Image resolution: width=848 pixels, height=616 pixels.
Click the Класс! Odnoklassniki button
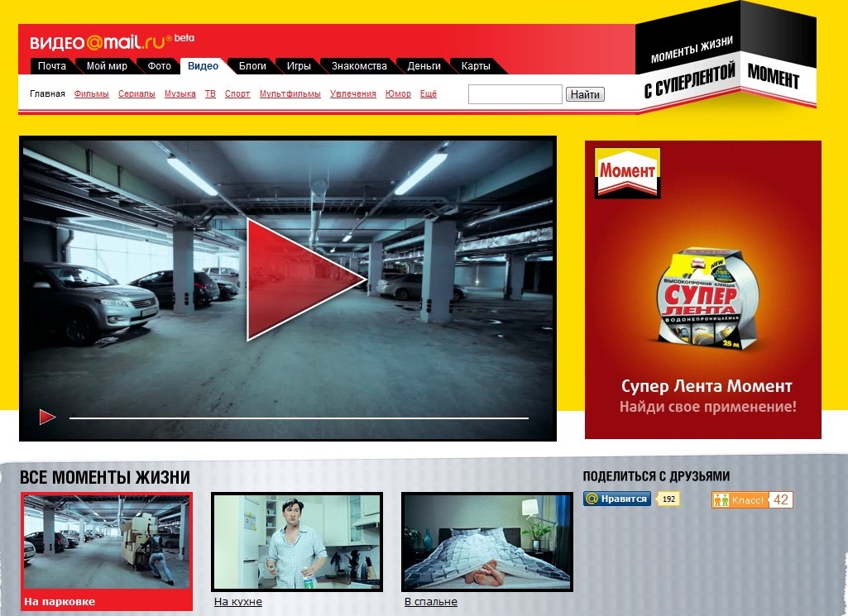[740, 499]
